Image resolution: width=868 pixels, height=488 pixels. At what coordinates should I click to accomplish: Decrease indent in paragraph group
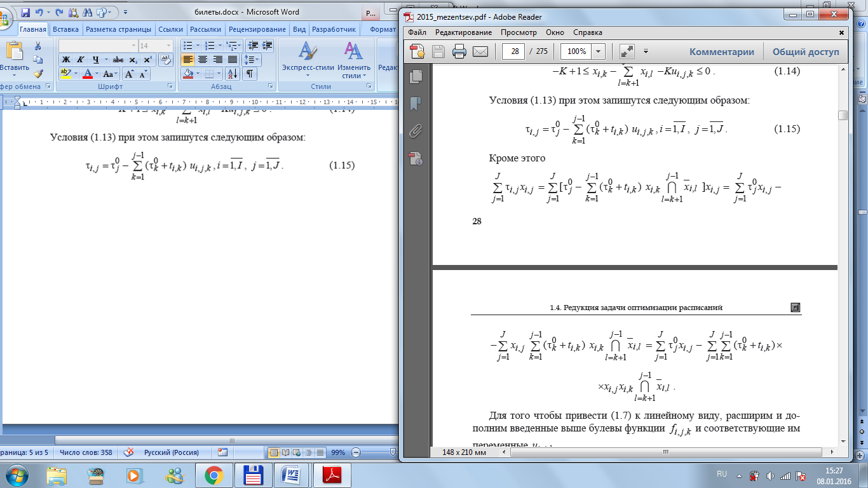point(252,46)
